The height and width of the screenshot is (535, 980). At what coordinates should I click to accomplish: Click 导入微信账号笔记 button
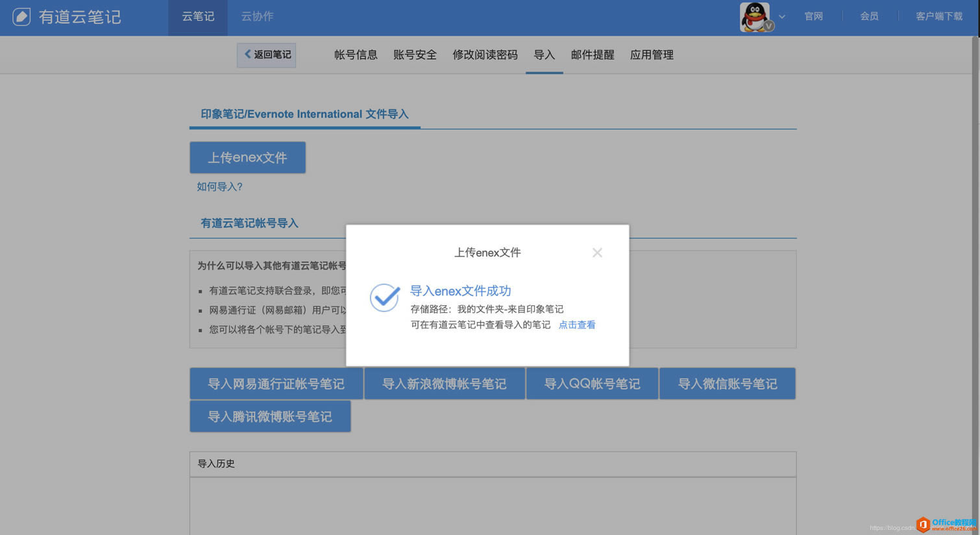(x=727, y=384)
